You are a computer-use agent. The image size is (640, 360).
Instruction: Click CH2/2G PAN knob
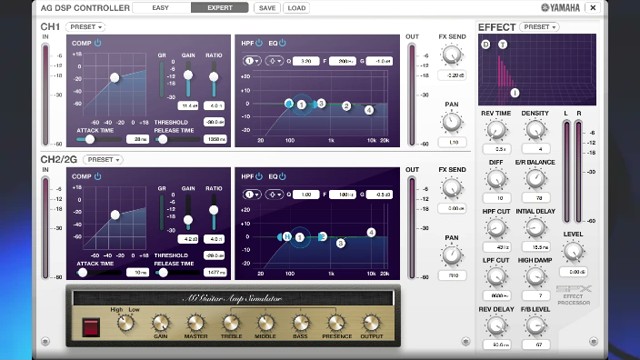pyautogui.click(x=452, y=256)
